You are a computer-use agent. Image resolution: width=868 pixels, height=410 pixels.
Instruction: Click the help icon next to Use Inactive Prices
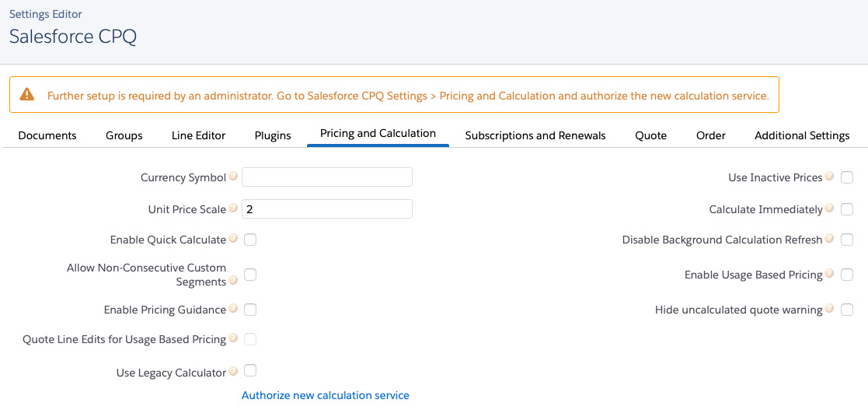(x=828, y=177)
